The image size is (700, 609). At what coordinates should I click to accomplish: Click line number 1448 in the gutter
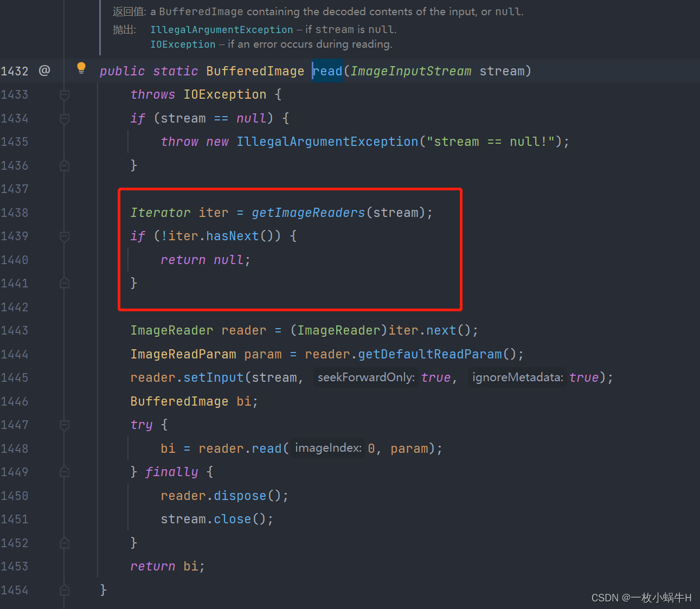point(15,448)
